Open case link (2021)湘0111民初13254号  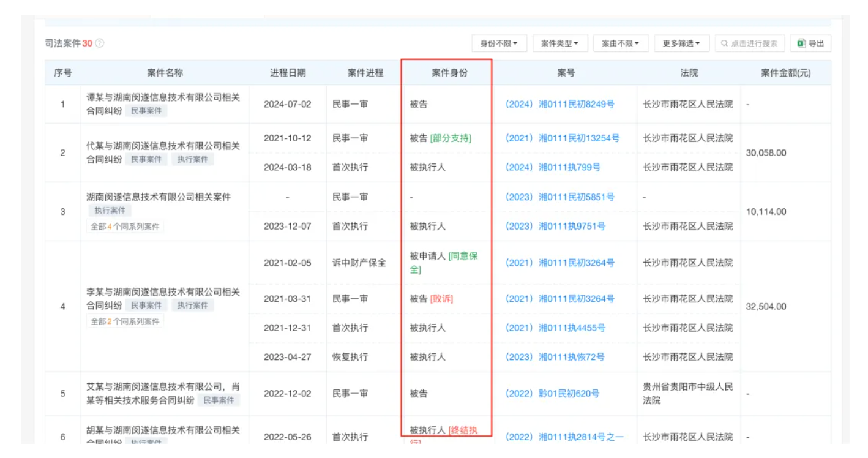562,138
